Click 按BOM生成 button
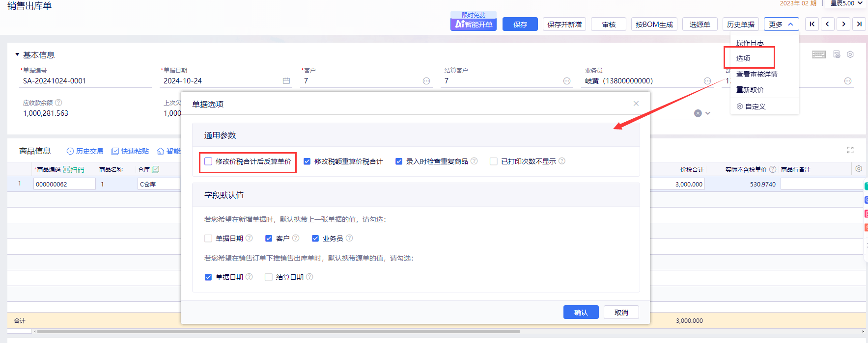This screenshot has height=343, width=868. click(x=654, y=24)
